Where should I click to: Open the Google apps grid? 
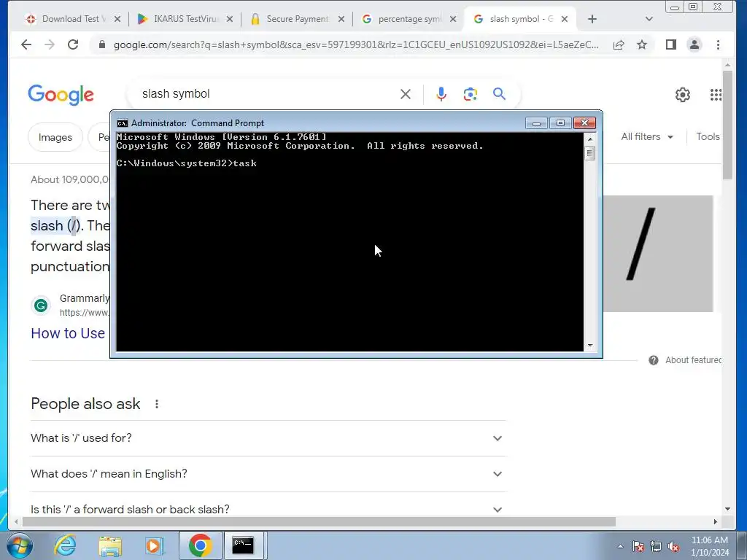point(716,95)
